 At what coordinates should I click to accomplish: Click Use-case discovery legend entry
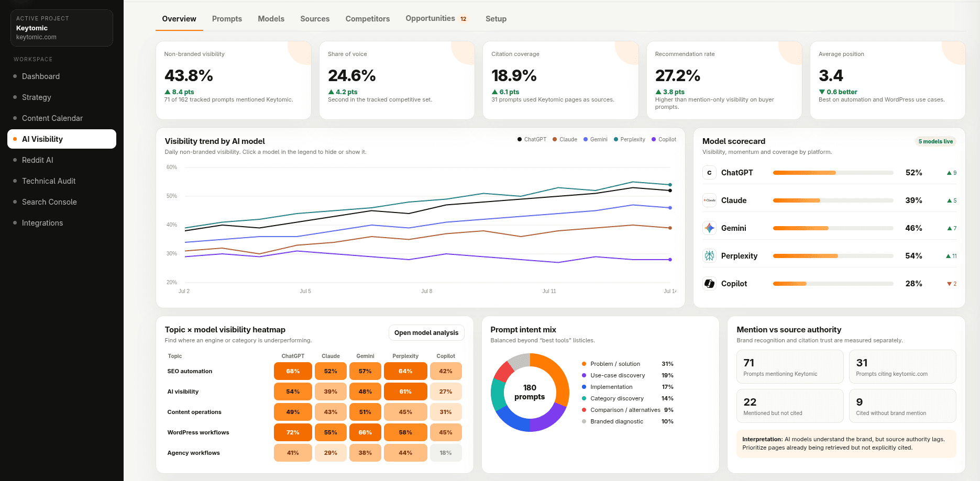(x=627, y=375)
